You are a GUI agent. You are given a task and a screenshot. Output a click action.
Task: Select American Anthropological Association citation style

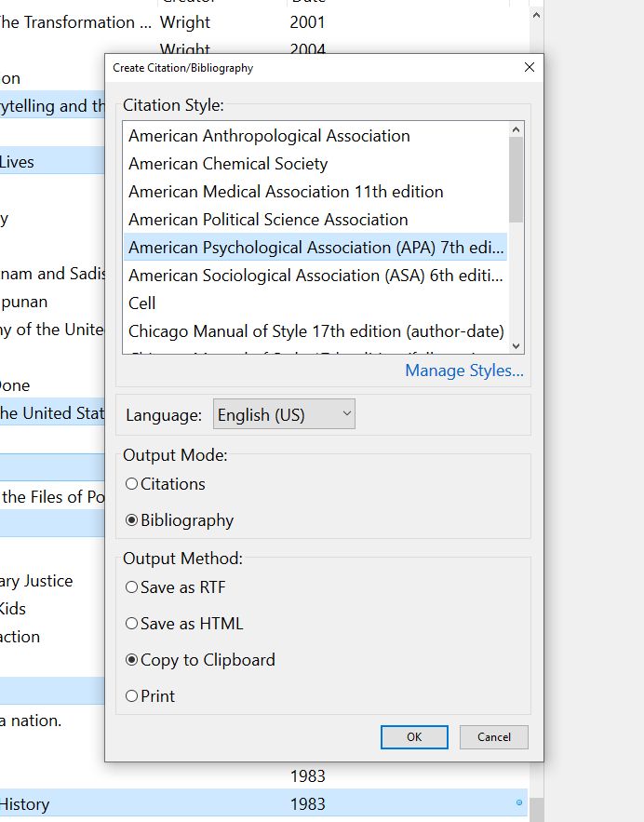(315, 136)
